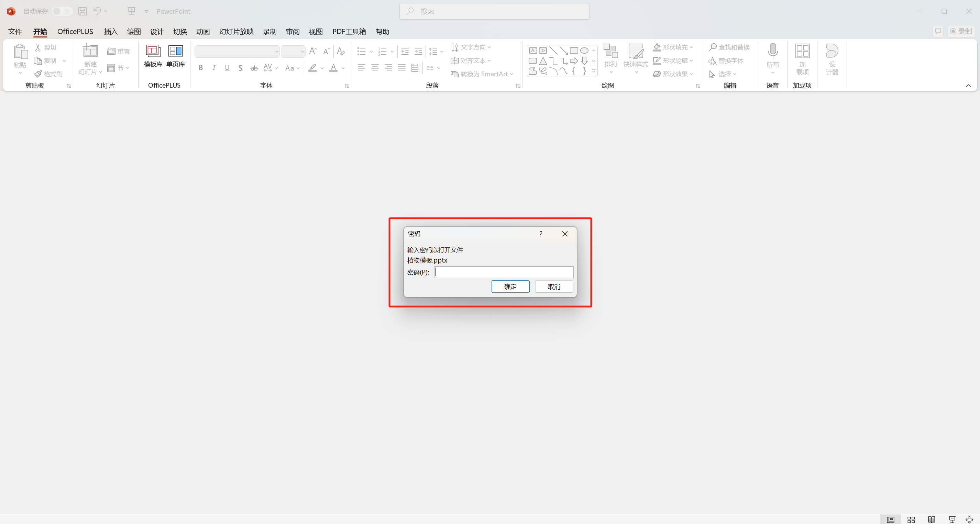Open reading view from status bar

click(x=931, y=520)
